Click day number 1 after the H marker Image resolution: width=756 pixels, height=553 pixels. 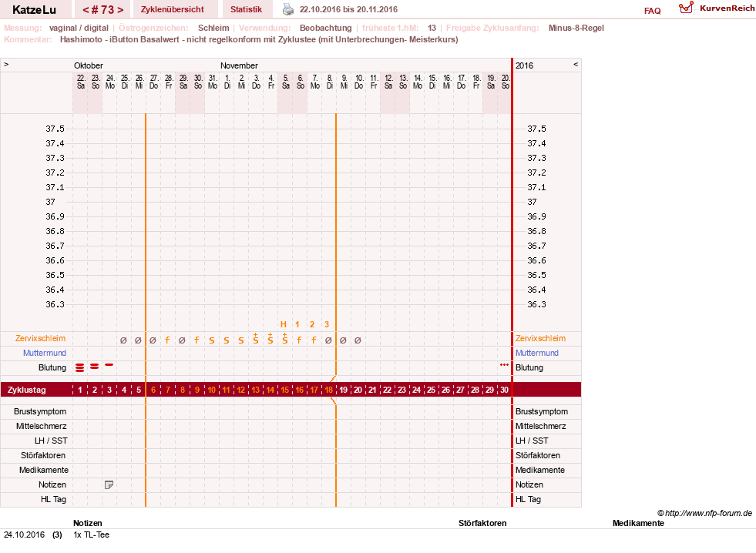297,325
